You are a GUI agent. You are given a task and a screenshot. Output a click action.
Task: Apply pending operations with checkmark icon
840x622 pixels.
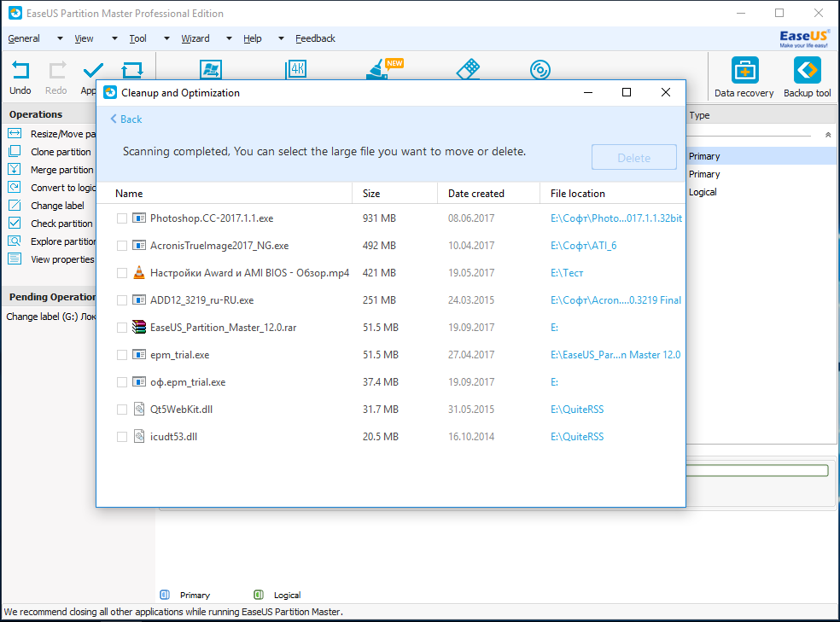93,70
